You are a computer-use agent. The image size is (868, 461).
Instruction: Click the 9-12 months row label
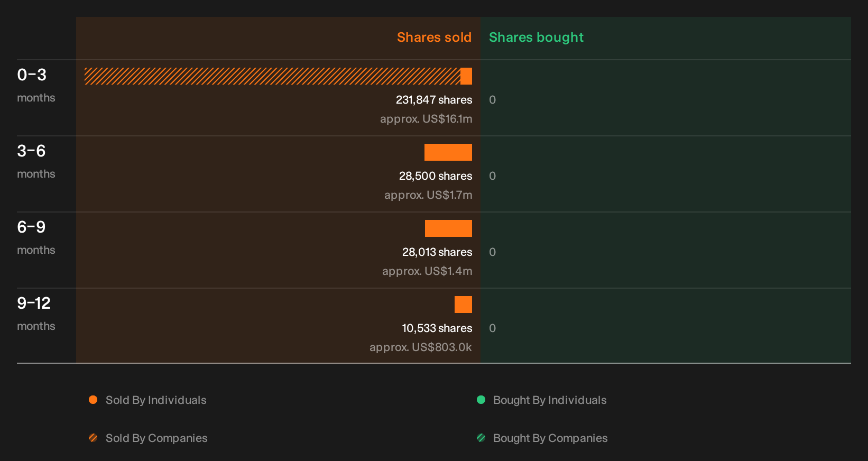point(36,314)
